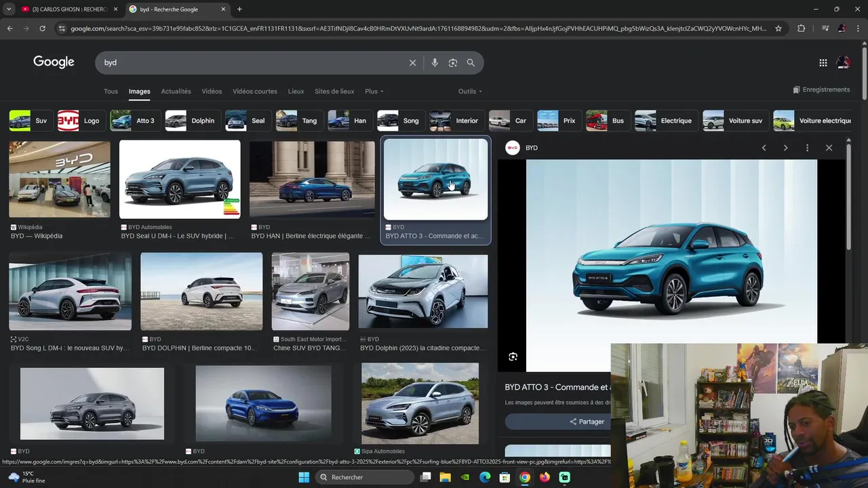Viewport: 868px width, 488px height.
Task: Open File Explorer from the taskbar
Action: 445,477
